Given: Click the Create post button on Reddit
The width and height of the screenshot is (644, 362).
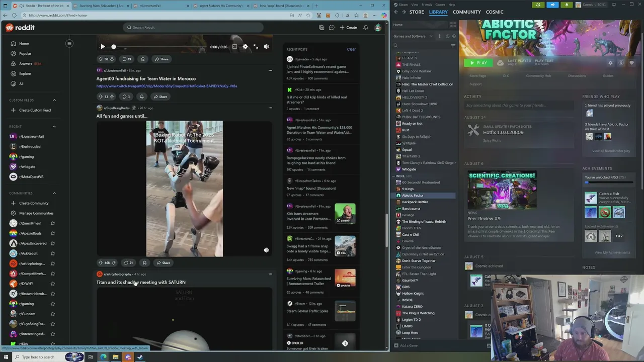Looking at the screenshot, I should [348, 27].
